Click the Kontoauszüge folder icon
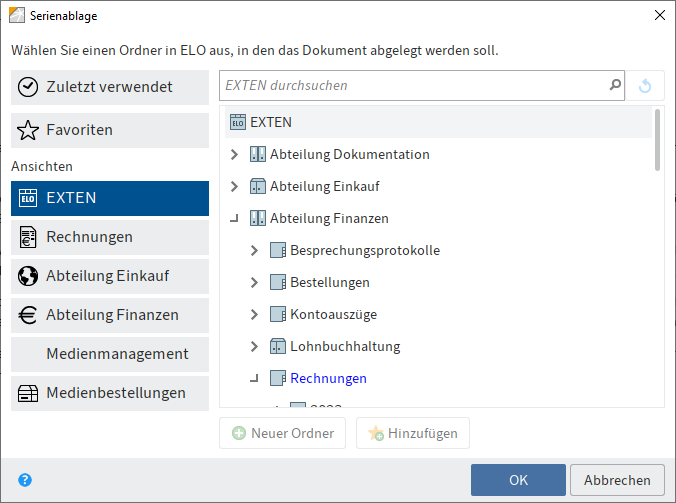 click(278, 314)
